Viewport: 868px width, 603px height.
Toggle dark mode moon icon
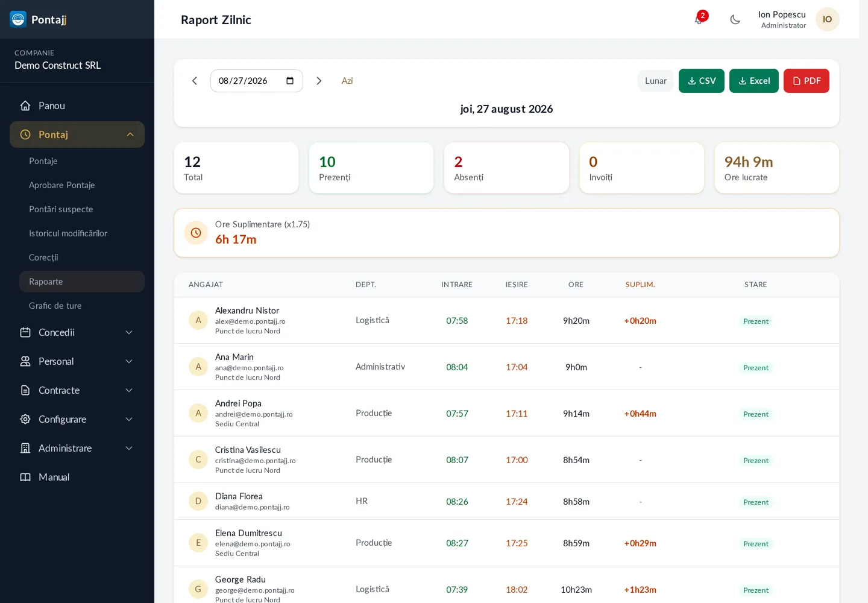pyautogui.click(x=735, y=19)
